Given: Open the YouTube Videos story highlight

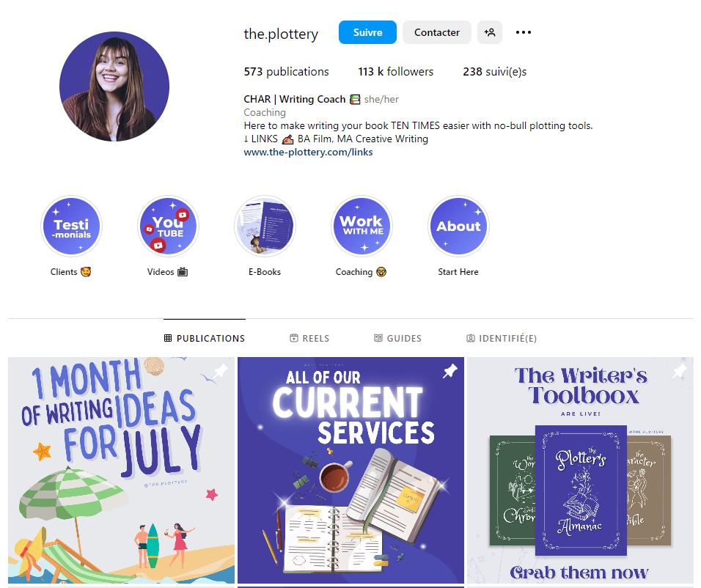Looking at the screenshot, I should [168, 227].
